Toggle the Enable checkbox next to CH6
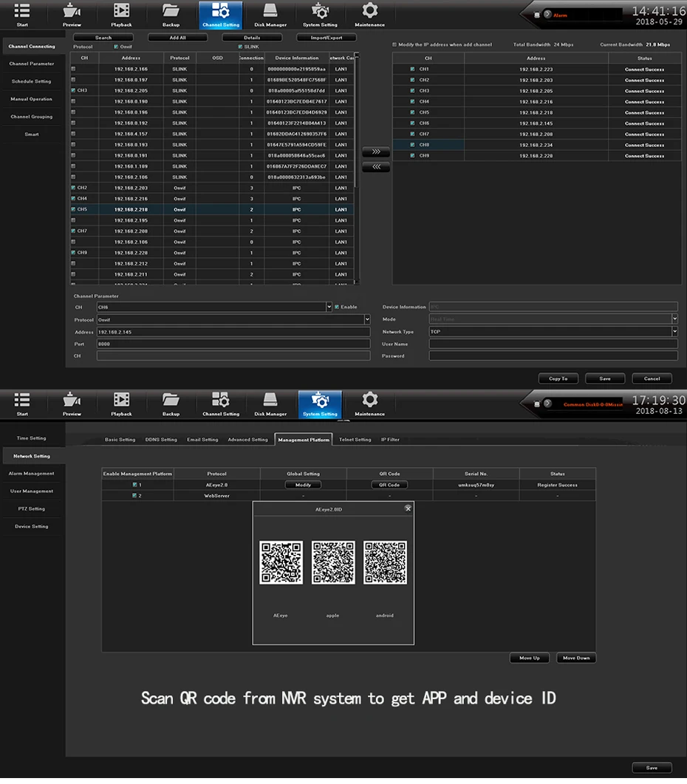Screen dimensions: 687x784 tap(337, 307)
